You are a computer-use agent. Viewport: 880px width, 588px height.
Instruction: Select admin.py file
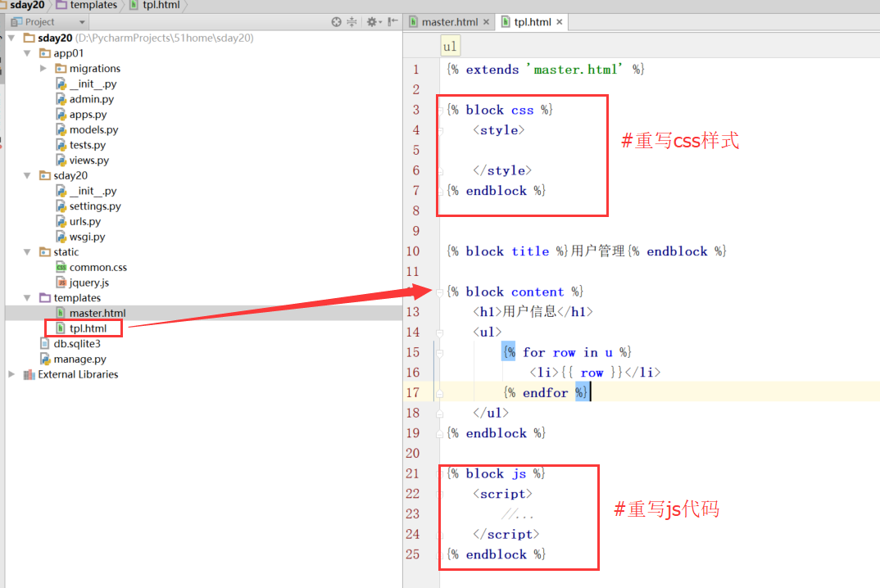(92, 99)
